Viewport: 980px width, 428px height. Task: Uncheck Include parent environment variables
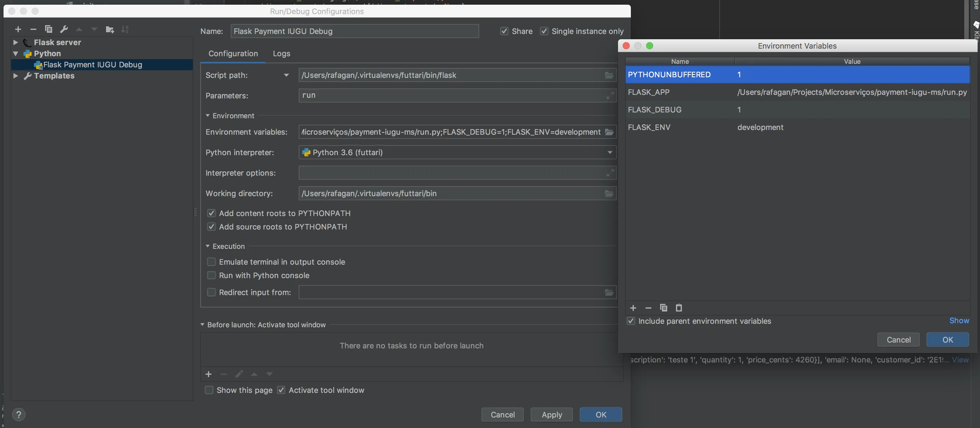631,321
